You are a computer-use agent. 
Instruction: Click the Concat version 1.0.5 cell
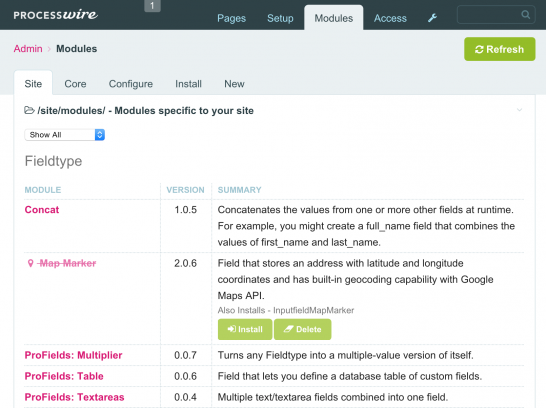[x=185, y=210]
